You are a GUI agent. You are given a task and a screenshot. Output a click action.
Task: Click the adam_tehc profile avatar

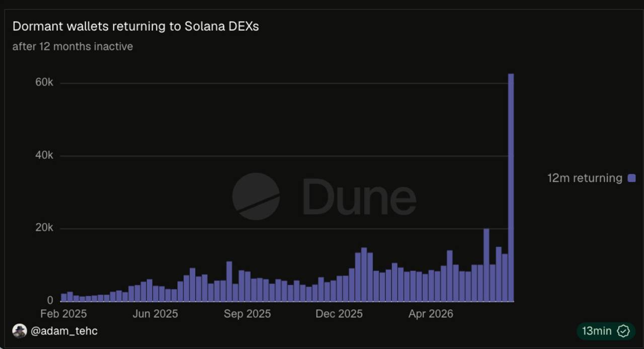(x=20, y=331)
